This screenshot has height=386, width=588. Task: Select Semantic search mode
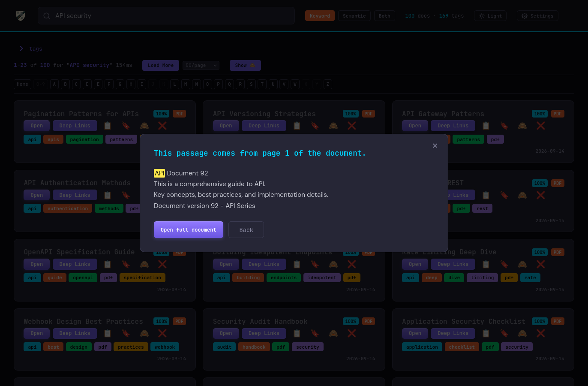(x=354, y=16)
